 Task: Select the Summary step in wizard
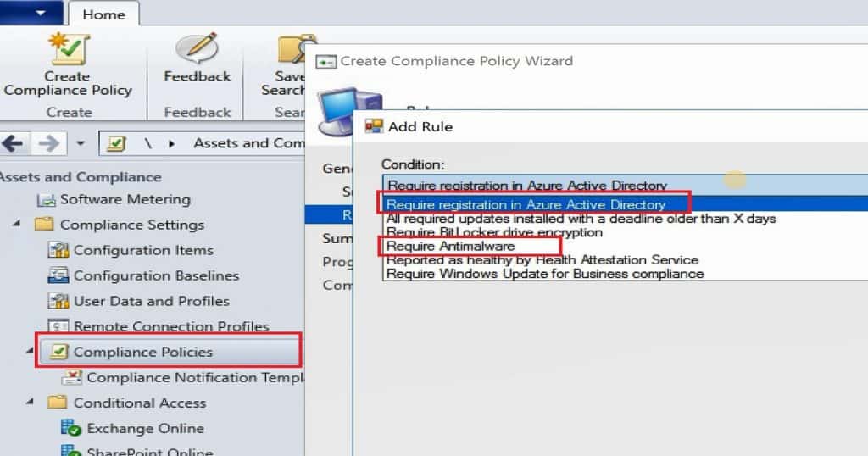point(337,238)
